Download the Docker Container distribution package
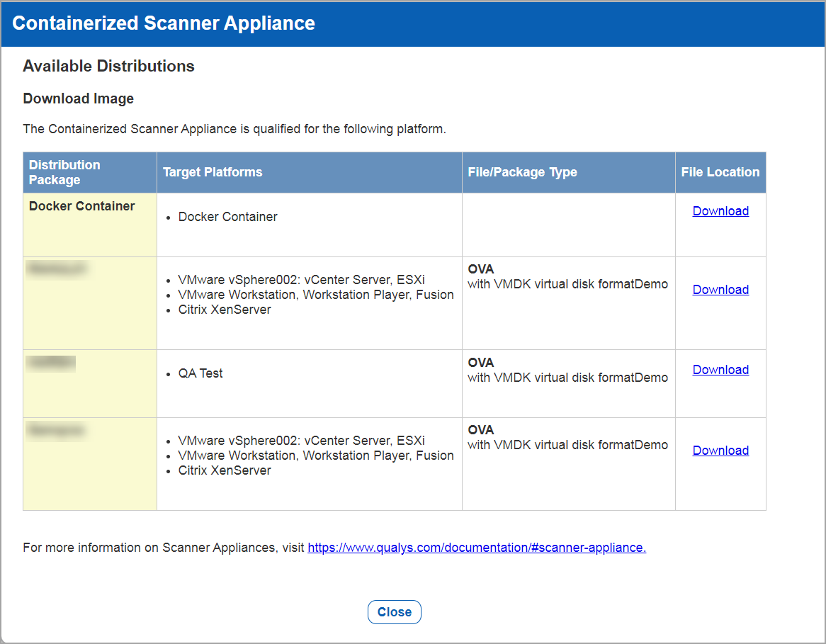 [x=720, y=211]
